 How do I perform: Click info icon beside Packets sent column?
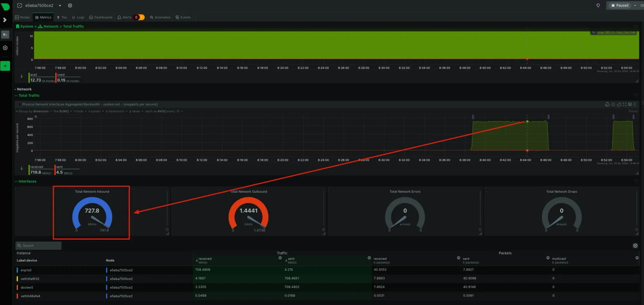(x=548, y=258)
